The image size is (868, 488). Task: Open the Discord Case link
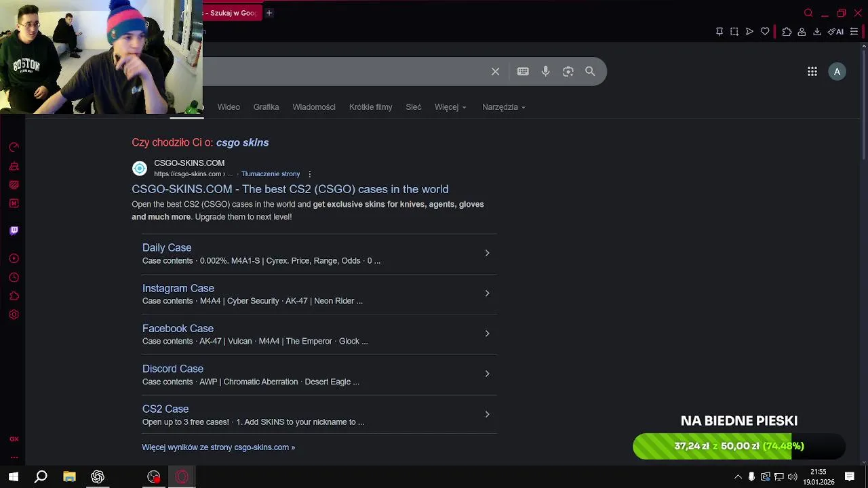coord(173,369)
